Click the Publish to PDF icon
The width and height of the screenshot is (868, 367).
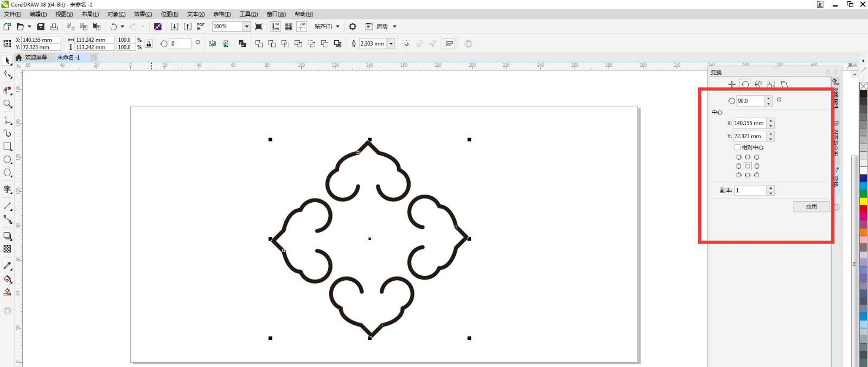click(200, 27)
